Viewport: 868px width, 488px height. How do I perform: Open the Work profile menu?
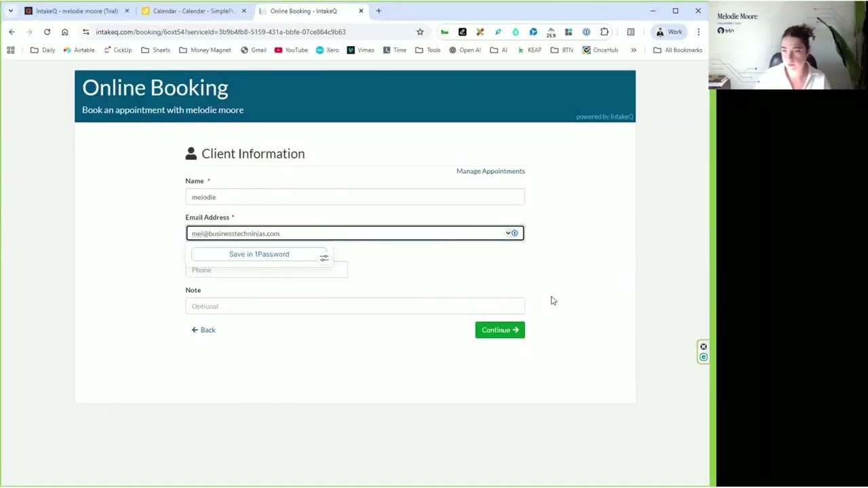(x=669, y=32)
